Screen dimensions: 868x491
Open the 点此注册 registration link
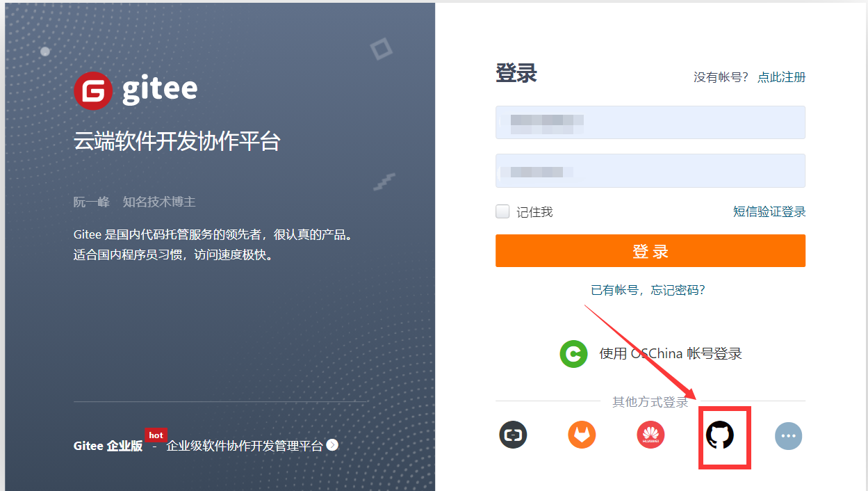pyautogui.click(x=780, y=77)
